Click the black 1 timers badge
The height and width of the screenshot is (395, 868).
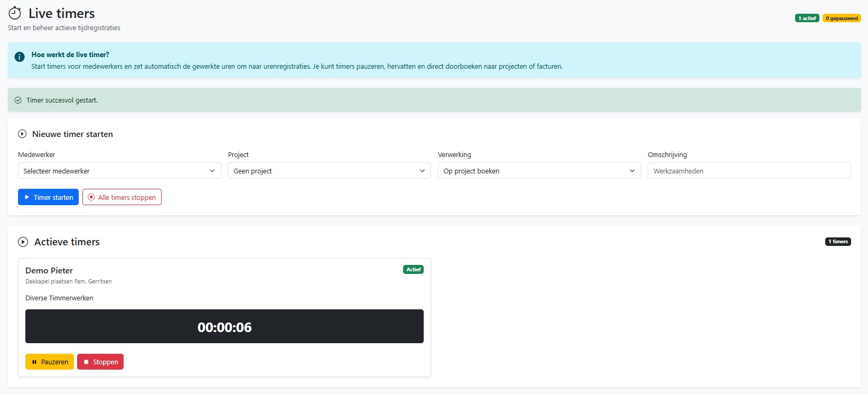[x=838, y=242]
